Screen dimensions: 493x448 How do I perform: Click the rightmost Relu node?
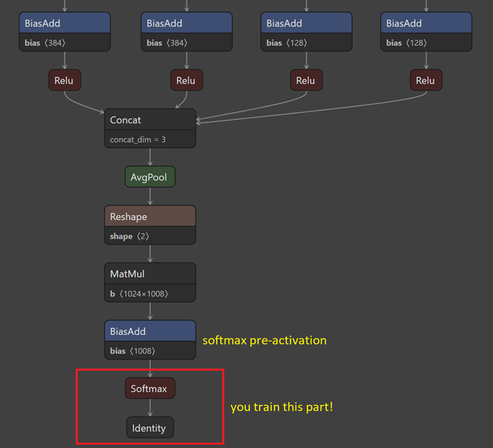tap(425, 81)
